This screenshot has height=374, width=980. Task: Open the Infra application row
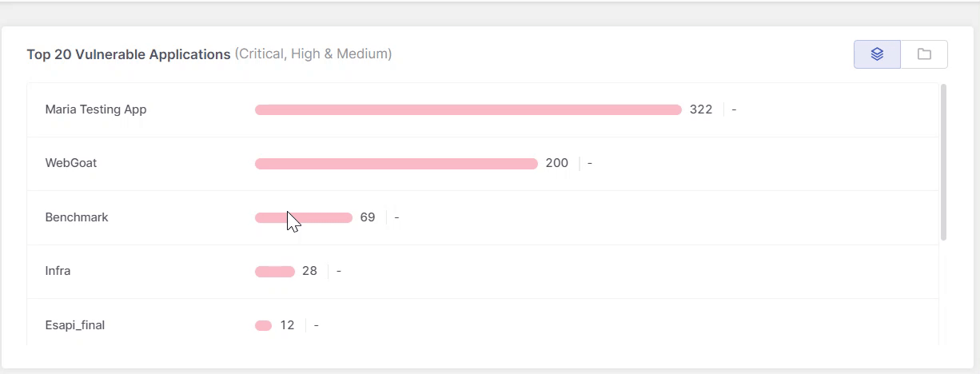483,272
